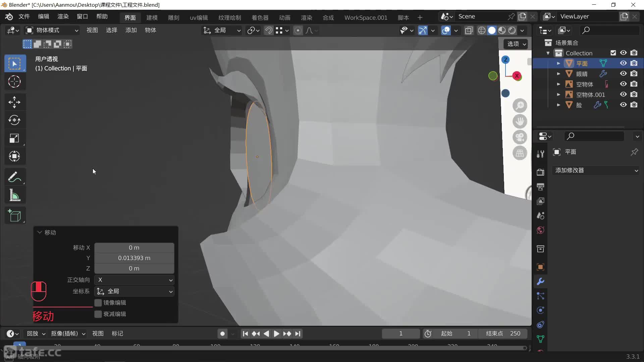This screenshot has width=644, height=362.
Task: Open the Output properties printer tab
Action: click(540, 186)
